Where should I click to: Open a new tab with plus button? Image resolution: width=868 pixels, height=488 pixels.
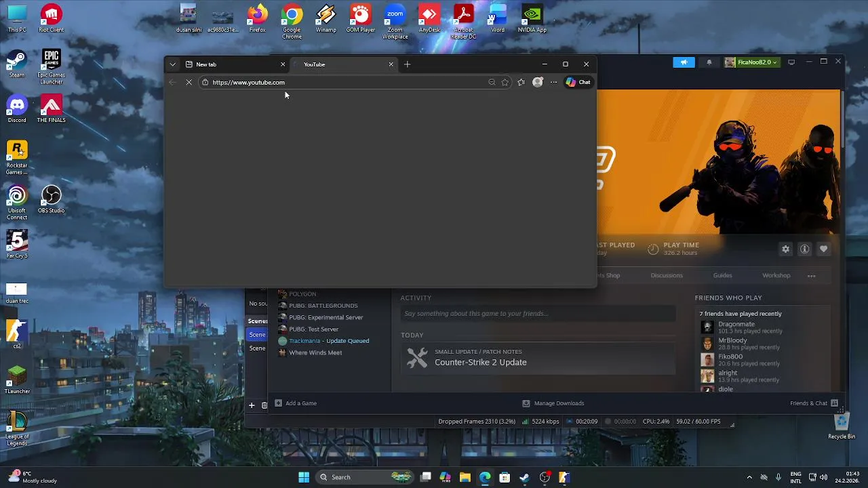click(x=407, y=64)
